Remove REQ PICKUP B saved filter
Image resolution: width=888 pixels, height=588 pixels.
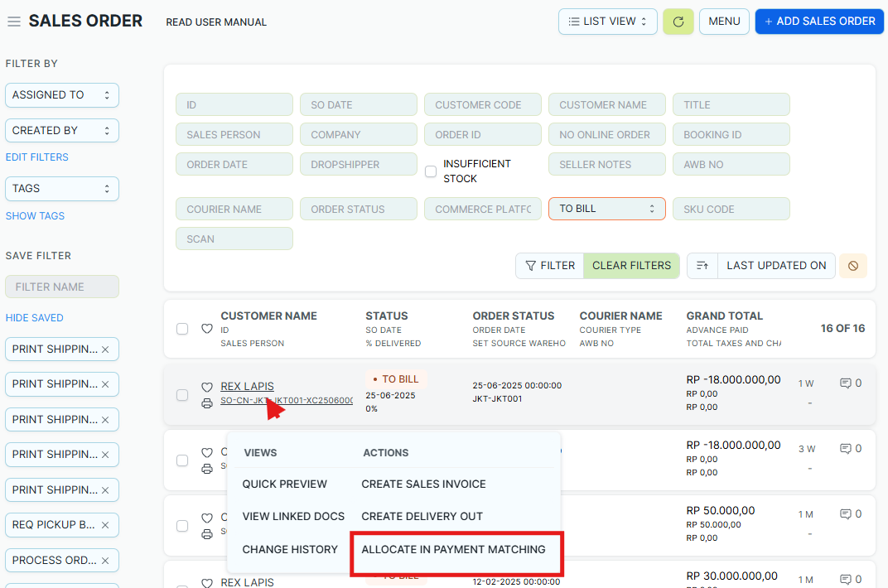pyautogui.click(x=105, y=525)
